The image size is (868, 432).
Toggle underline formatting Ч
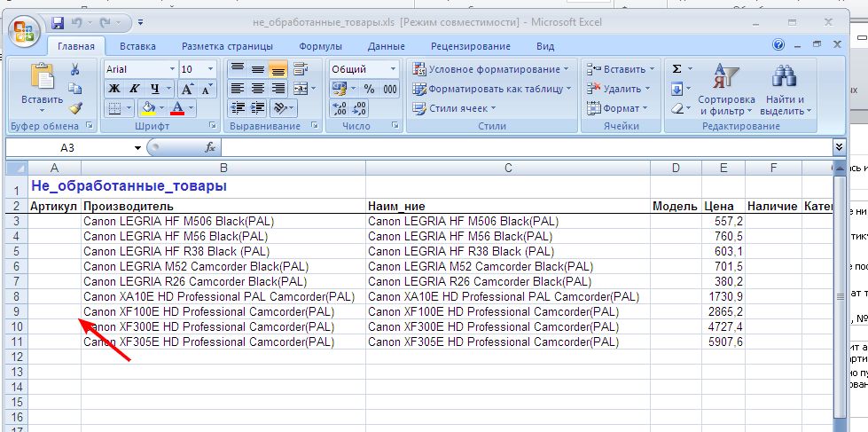[154, 89]
